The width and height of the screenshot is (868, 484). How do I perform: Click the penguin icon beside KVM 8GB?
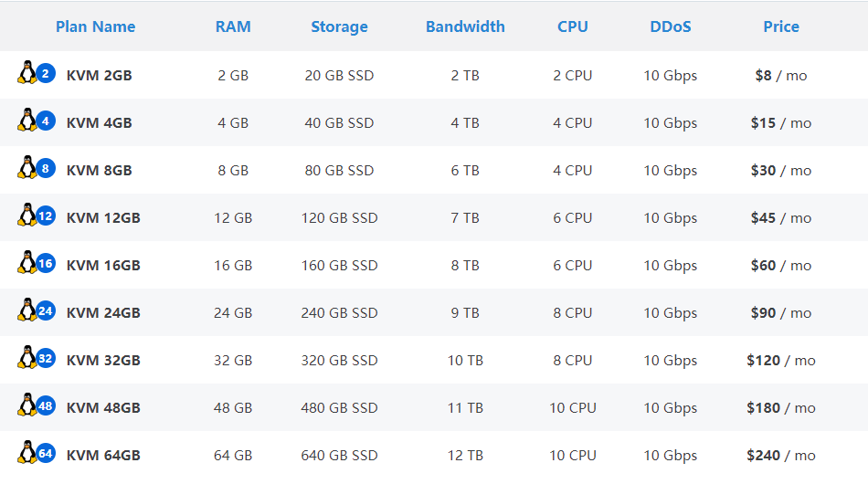27,167
